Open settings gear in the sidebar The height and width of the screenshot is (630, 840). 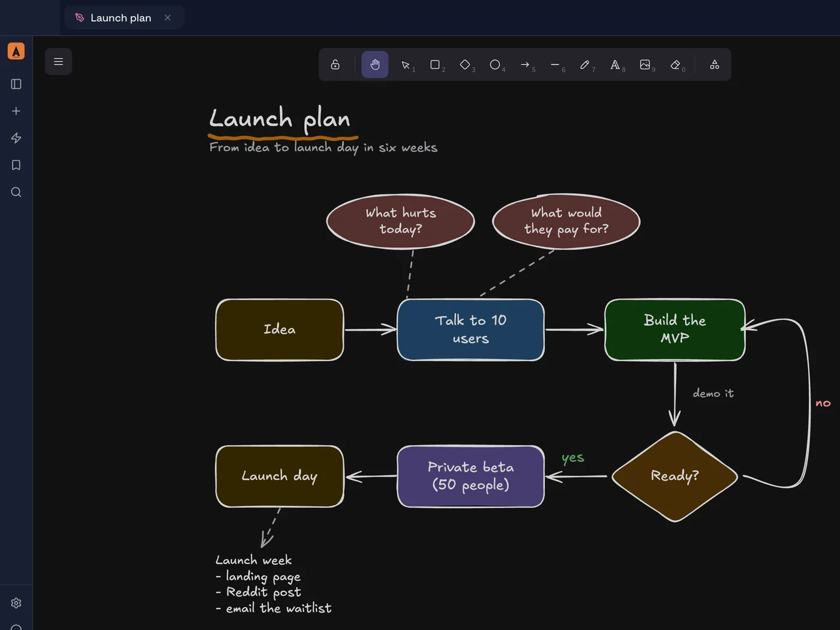coord(16,603)
